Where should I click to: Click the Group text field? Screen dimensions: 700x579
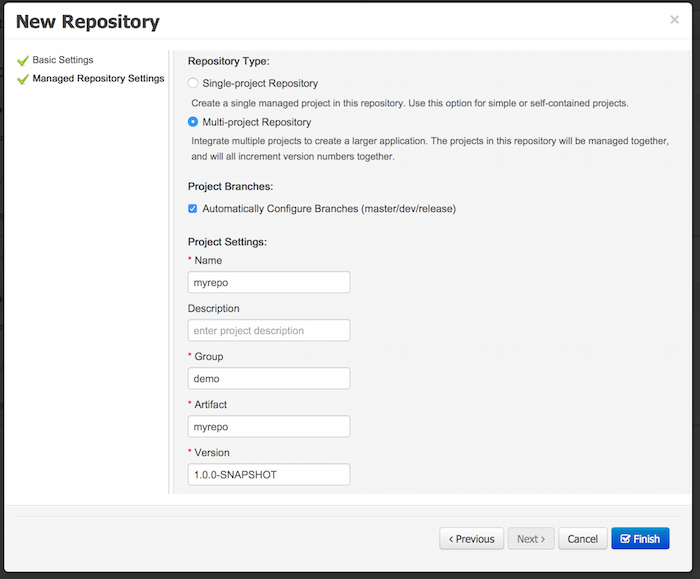tap(269, 379)
